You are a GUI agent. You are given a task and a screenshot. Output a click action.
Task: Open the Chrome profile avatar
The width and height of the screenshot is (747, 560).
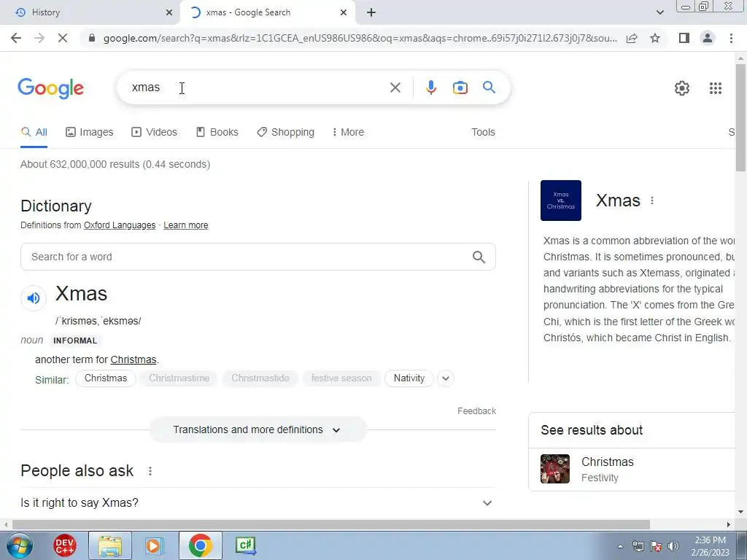pyautogui.click(x=708, y=38)
